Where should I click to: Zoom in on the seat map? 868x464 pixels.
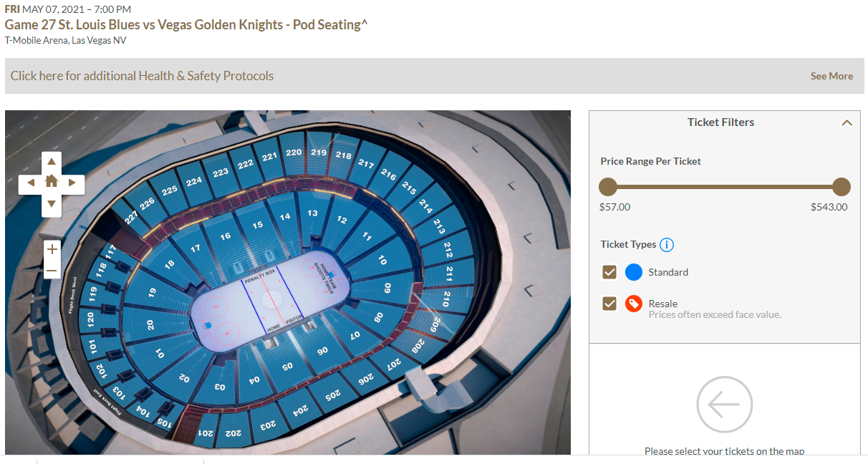point(52,250)
